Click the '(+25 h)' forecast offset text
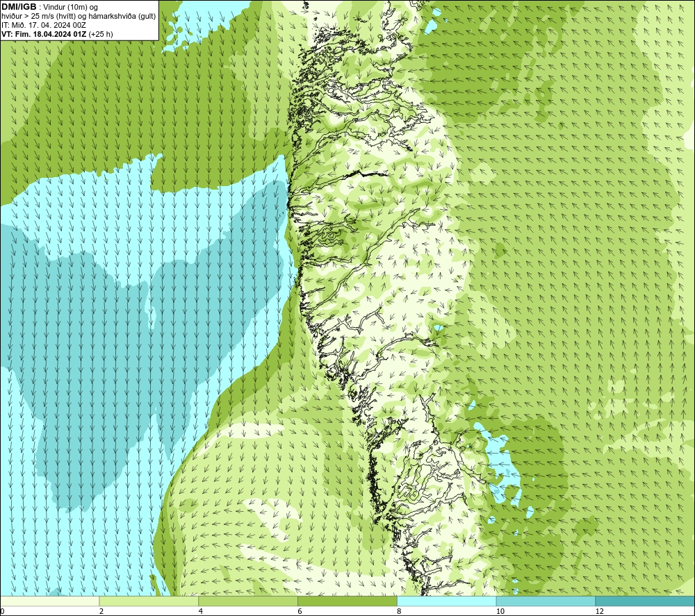This screenshot has height=616, width=695. 101,34
